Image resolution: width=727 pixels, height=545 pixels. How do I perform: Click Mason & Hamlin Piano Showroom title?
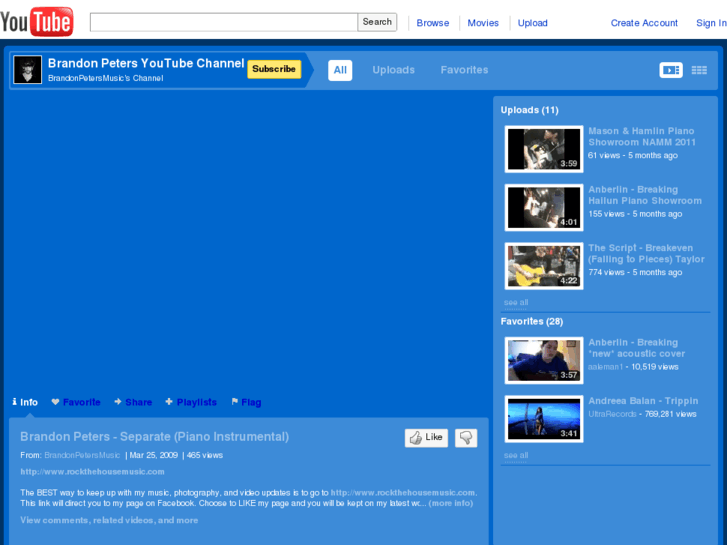tap(642, 136)
